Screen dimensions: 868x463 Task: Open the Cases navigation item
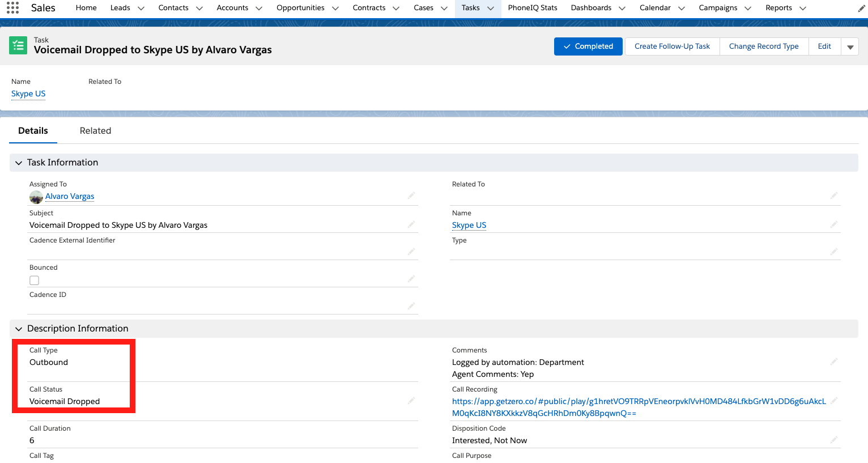tap(423, 8)
